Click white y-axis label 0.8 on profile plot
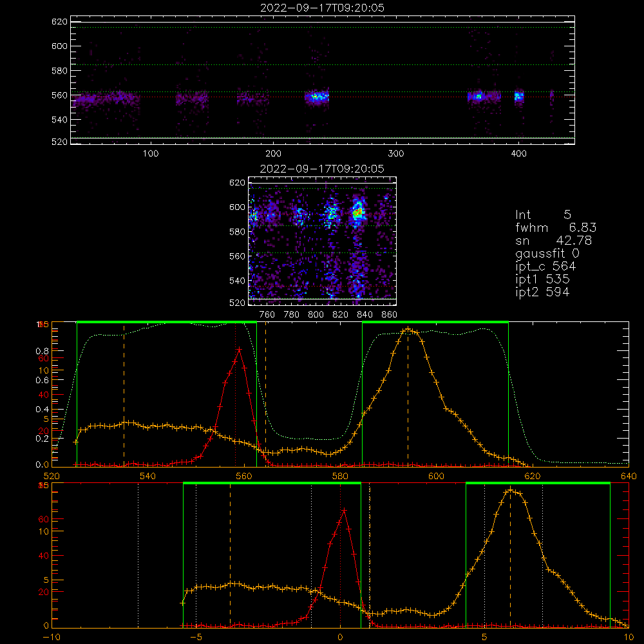Screen dimensions: 644x644 point(43,351)
